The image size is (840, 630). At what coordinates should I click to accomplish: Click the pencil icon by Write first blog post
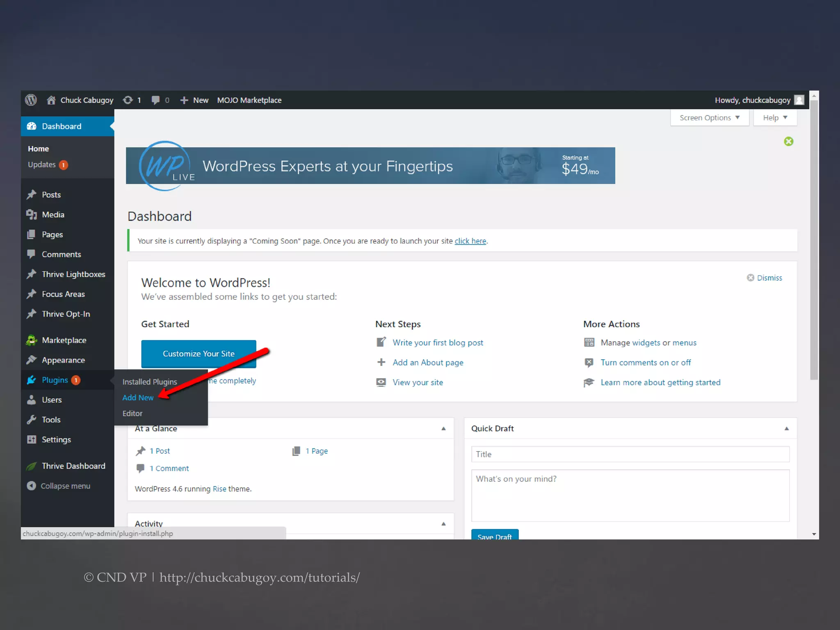[381, 342]
